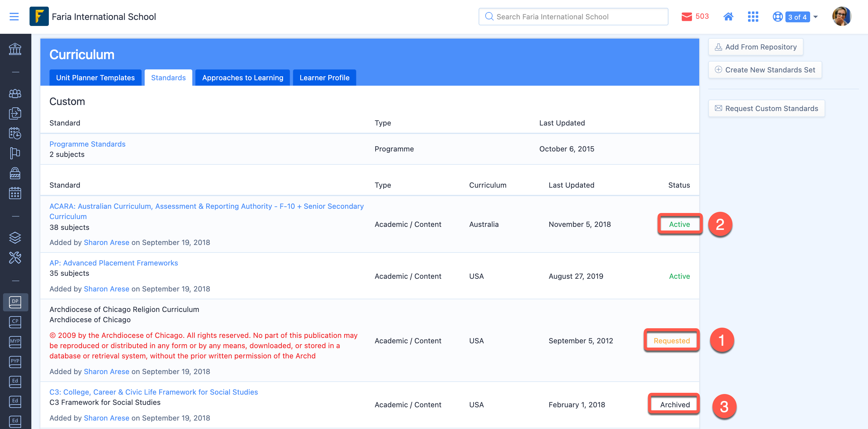Image resolution: width=868 pixels, height=429 pixels.
Task: Open the flag sidebar icon
Action: [15, 153]
